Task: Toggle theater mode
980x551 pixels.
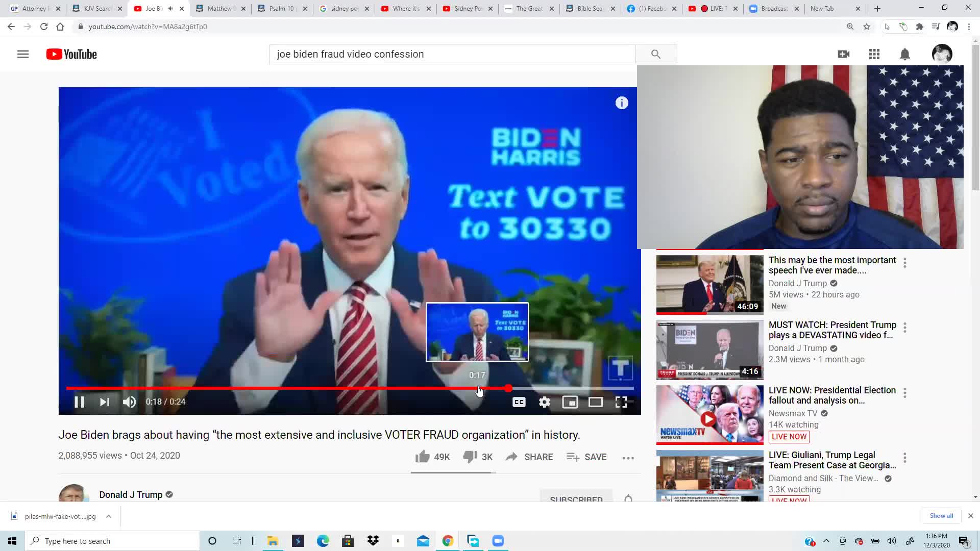Action: pos(595,402)
